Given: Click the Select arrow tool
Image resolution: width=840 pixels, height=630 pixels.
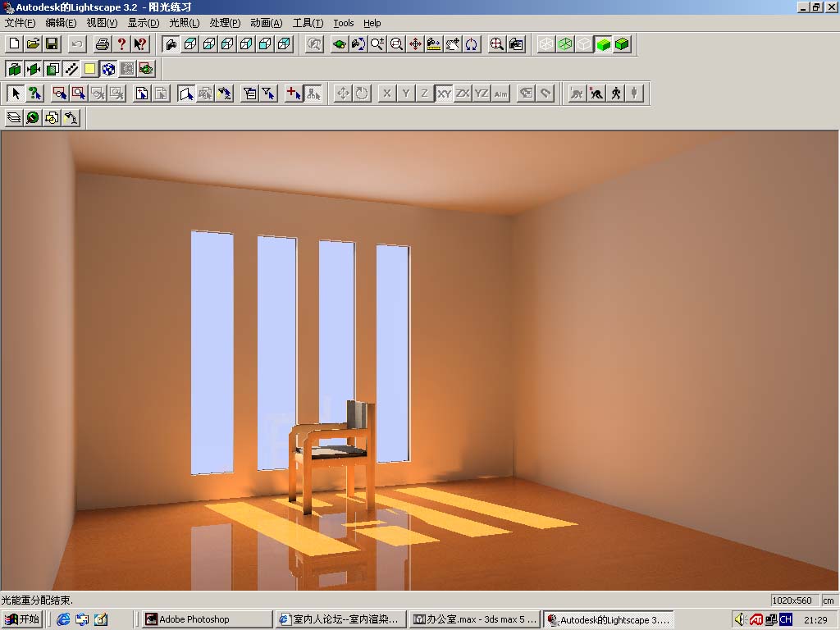Looking at the screenshot, I should 16,94.
